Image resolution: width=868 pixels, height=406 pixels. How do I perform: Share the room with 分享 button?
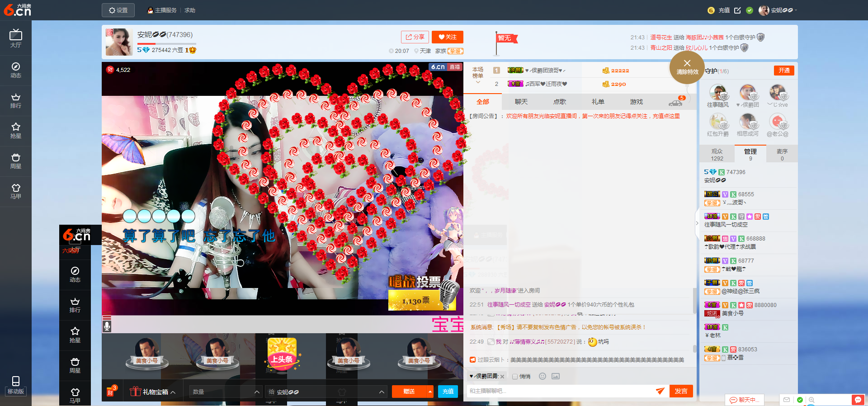click(x=415, y=37)
